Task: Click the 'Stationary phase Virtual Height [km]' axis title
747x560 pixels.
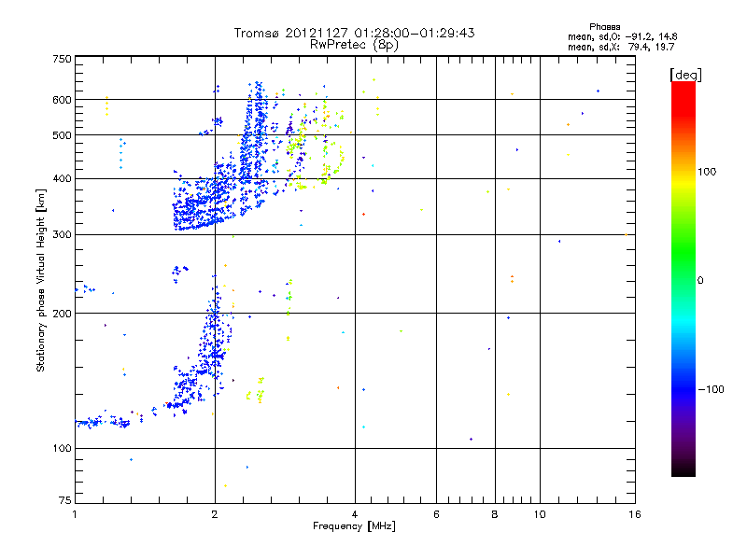Action: tap(41, 280)
